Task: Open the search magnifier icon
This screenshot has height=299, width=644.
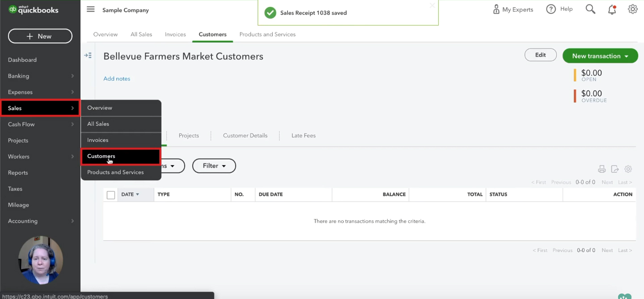Action: (x=590, y=9)
